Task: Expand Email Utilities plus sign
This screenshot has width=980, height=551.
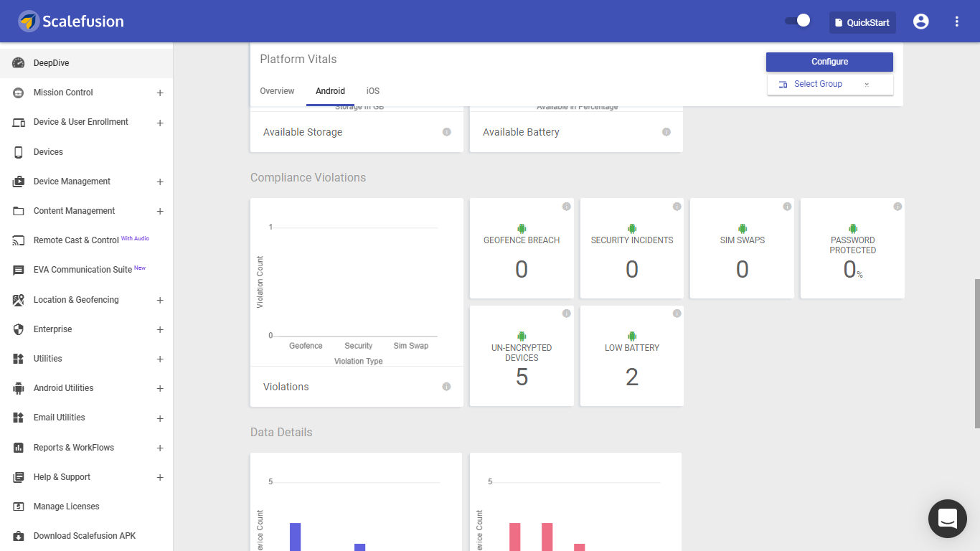Action: coord(160,418)
